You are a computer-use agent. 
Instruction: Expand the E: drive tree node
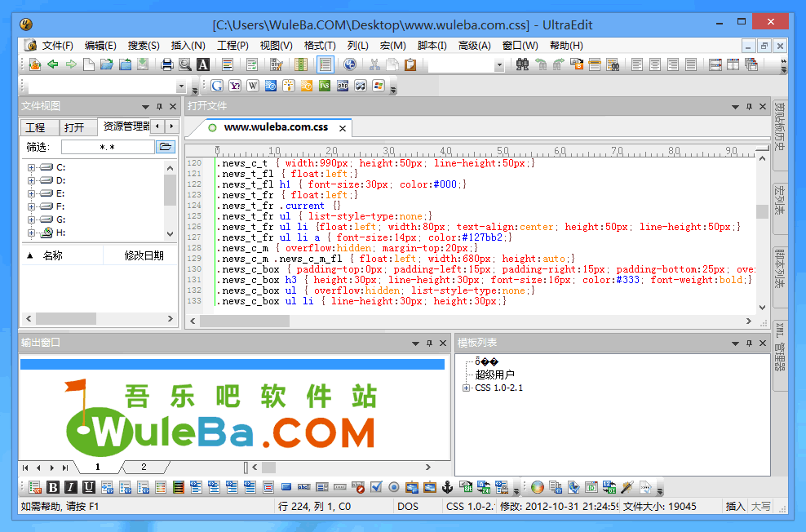coord(31,193)
